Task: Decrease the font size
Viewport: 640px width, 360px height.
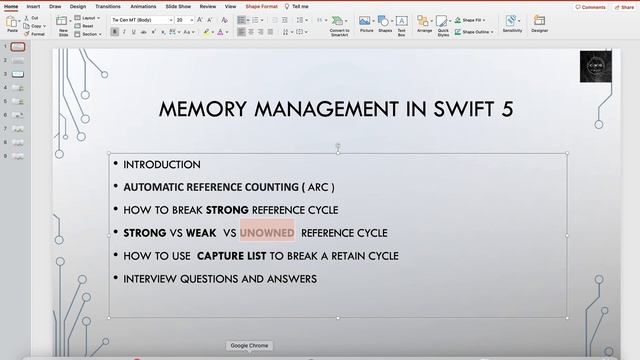Action: 210,20
